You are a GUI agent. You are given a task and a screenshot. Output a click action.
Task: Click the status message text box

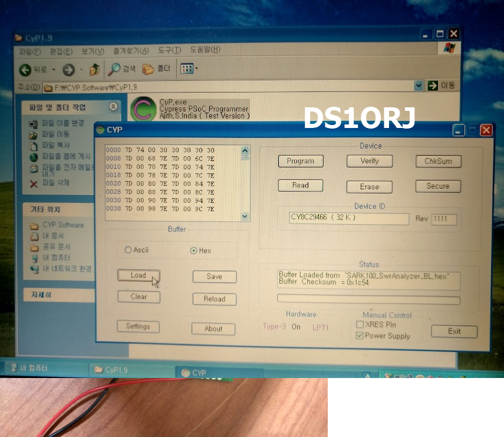click(x=368, y=280)
